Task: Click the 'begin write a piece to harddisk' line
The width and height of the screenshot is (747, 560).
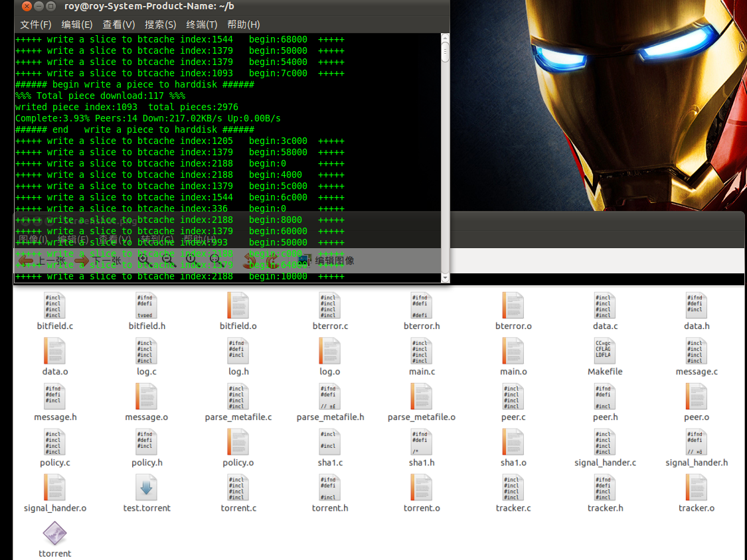Action: pyautogui.click(x=135, y=85)
